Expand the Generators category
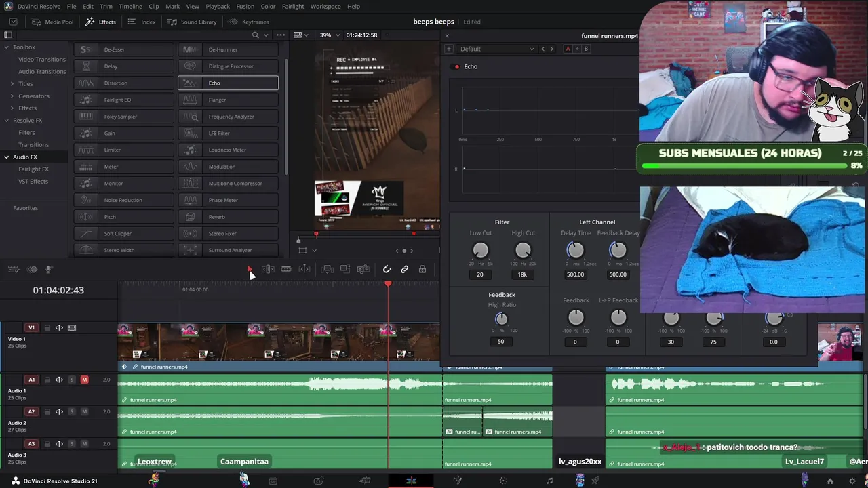Viewport: 868px width, 488px height. pos(12,96)
